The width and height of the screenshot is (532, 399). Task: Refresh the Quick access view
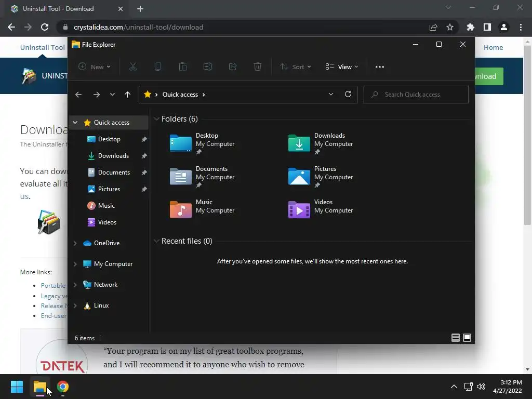click(348, 95)
